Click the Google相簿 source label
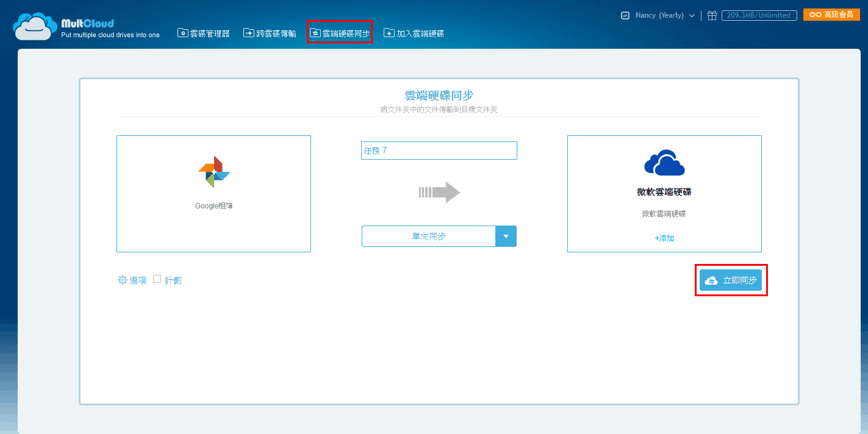868x434 pixels. tap(213, 206)
